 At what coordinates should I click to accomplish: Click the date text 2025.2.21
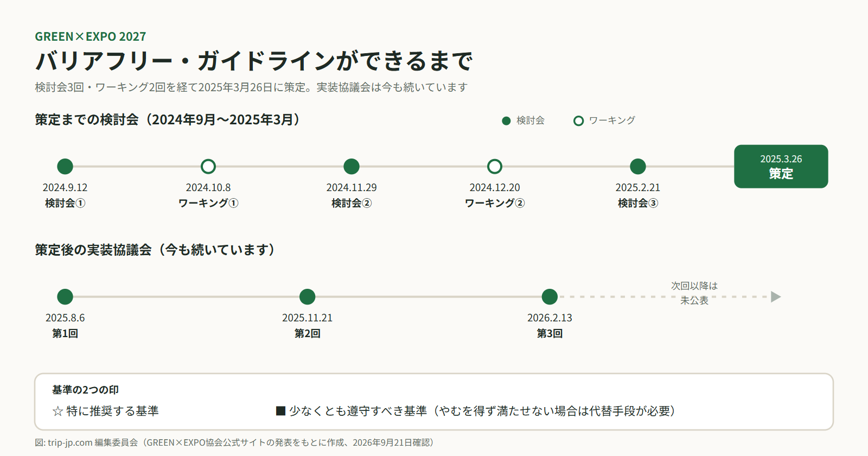[638, 188]
